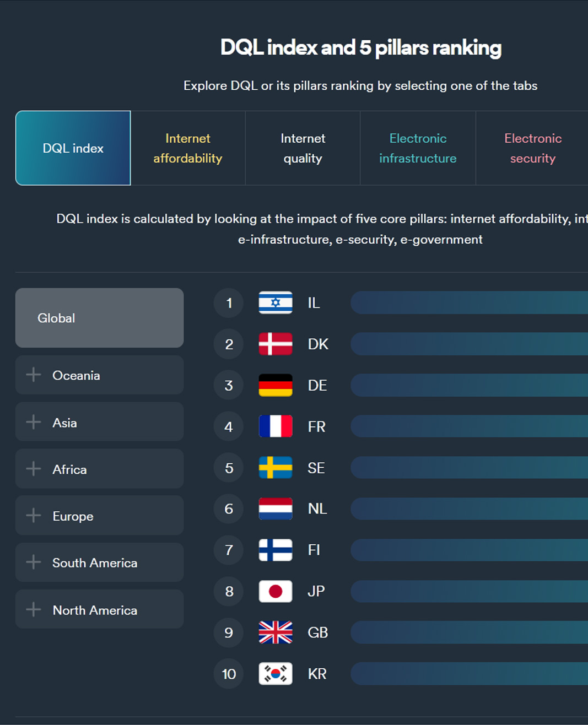Select the Electronic infrastructure tab
Viewport: 588px width, 725px height.
418,148
